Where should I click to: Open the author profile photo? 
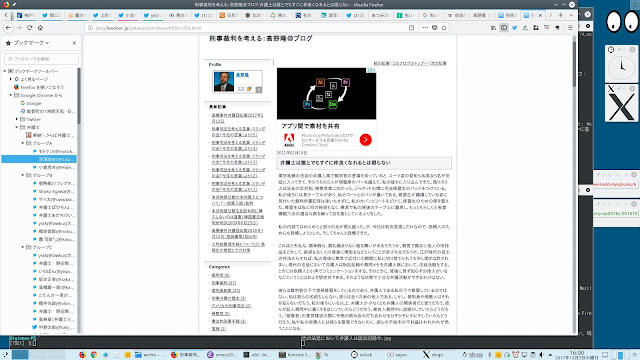pyautogui.click(x=224, y=82)
